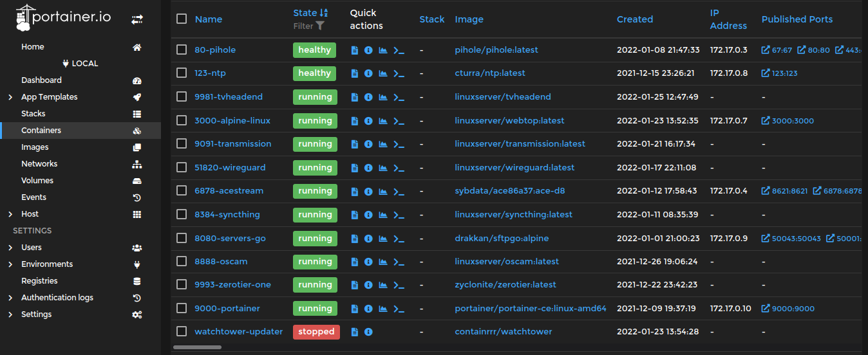Check the 80-pihole row checkbox
Image resolution: width=868 pixels, height=355 pixels.
(182, 50)
